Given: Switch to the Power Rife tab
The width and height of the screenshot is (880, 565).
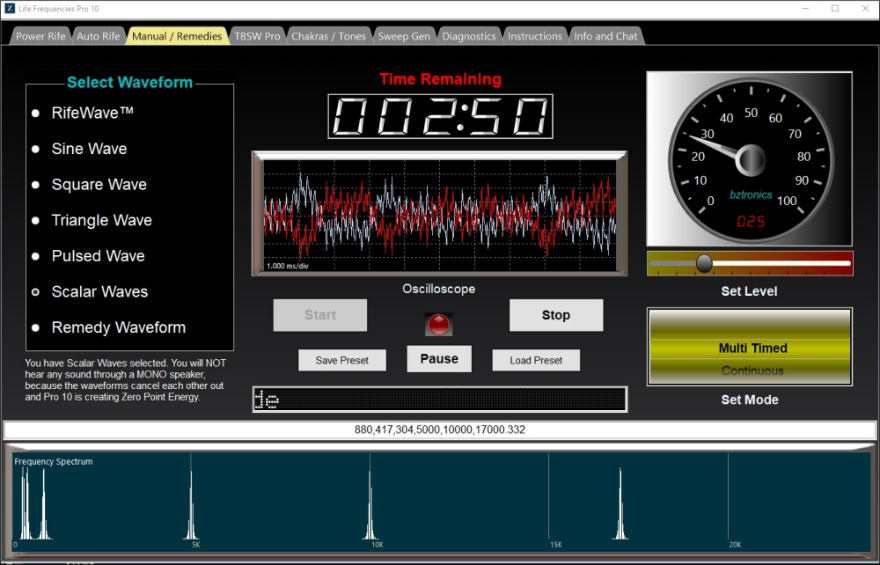Looking at the screenshot, I should pyautogui.click(x=40, y=36).
